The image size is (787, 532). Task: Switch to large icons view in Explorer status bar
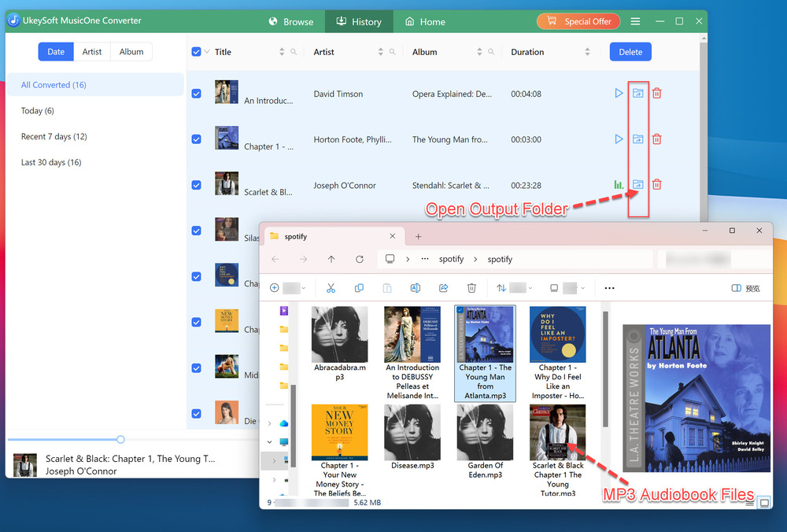764,502
